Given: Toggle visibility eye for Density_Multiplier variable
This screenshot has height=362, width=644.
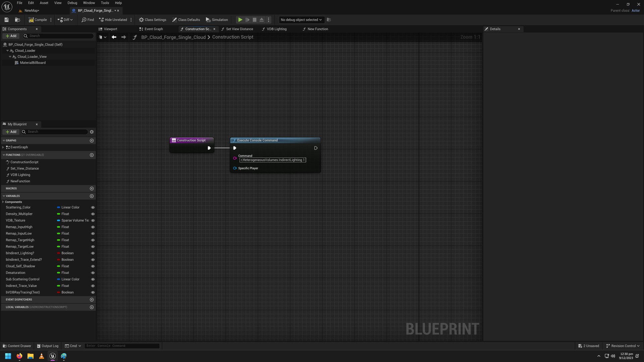Looking at the screenshot, I should click(93, 214).
